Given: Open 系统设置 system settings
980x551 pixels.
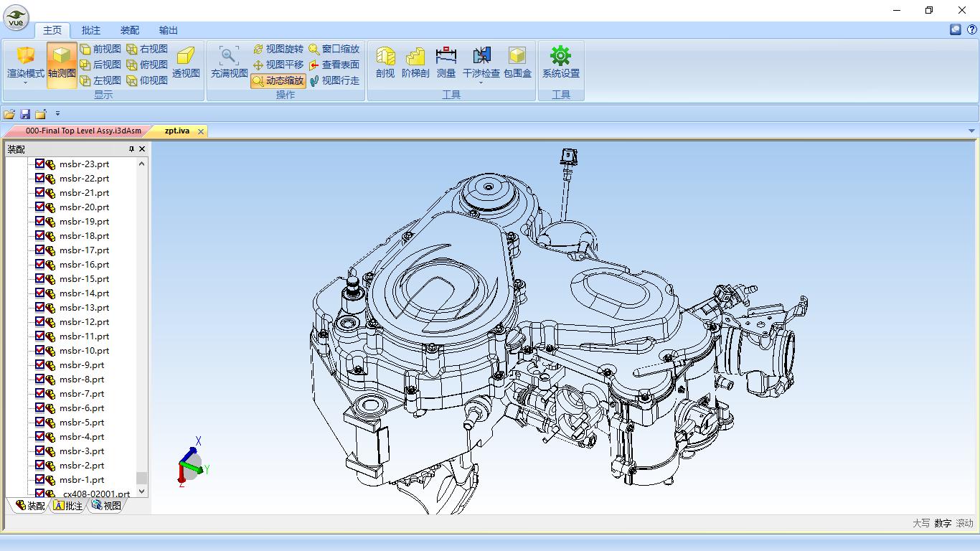Looking at the screenshot, I should [x=560, y=63].
